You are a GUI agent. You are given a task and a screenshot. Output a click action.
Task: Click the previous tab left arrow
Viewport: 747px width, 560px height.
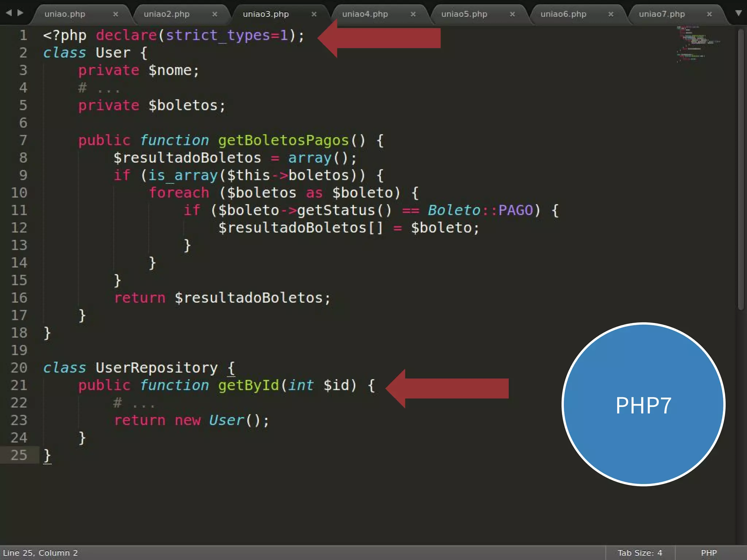point(9,13)
